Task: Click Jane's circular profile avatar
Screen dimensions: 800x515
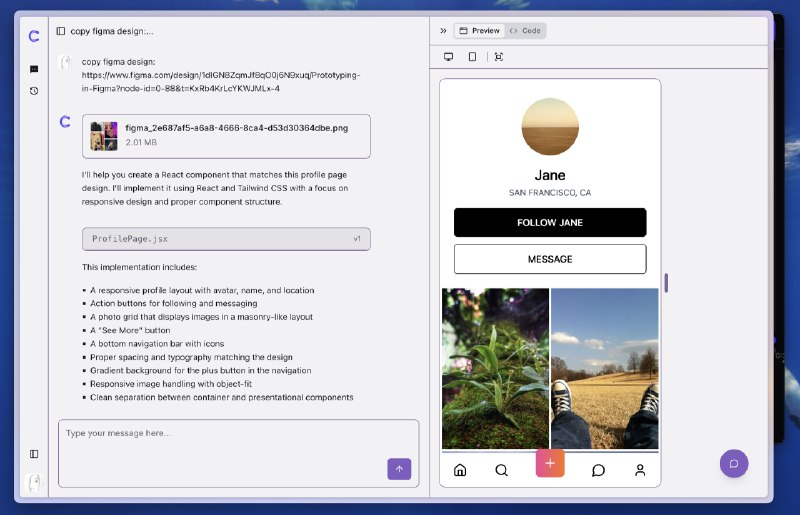Action: [550, 127]
